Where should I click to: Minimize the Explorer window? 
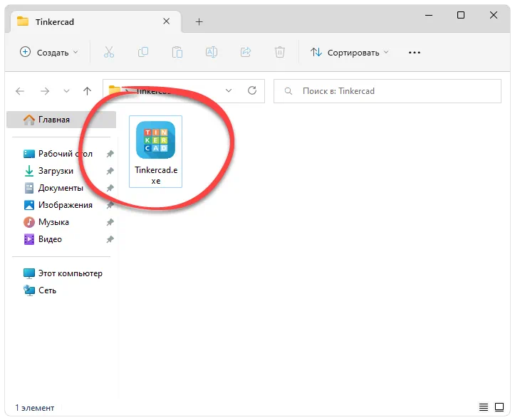(429, 15)
